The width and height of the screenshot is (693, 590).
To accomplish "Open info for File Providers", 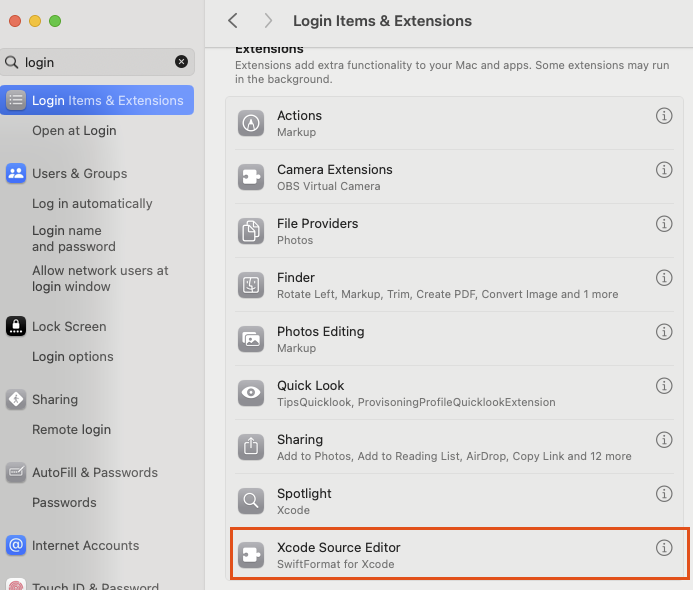I will pyautogui.click(x=663, y=224).
